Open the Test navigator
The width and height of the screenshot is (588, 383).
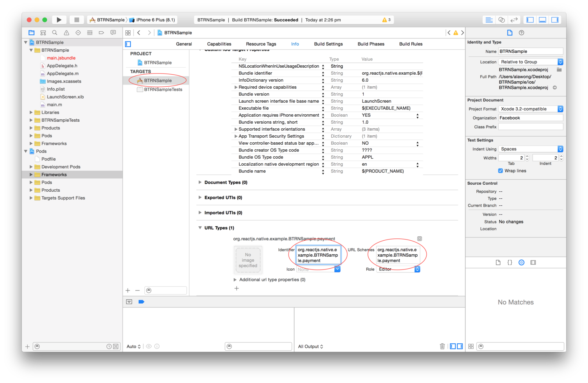click(78, 33)
